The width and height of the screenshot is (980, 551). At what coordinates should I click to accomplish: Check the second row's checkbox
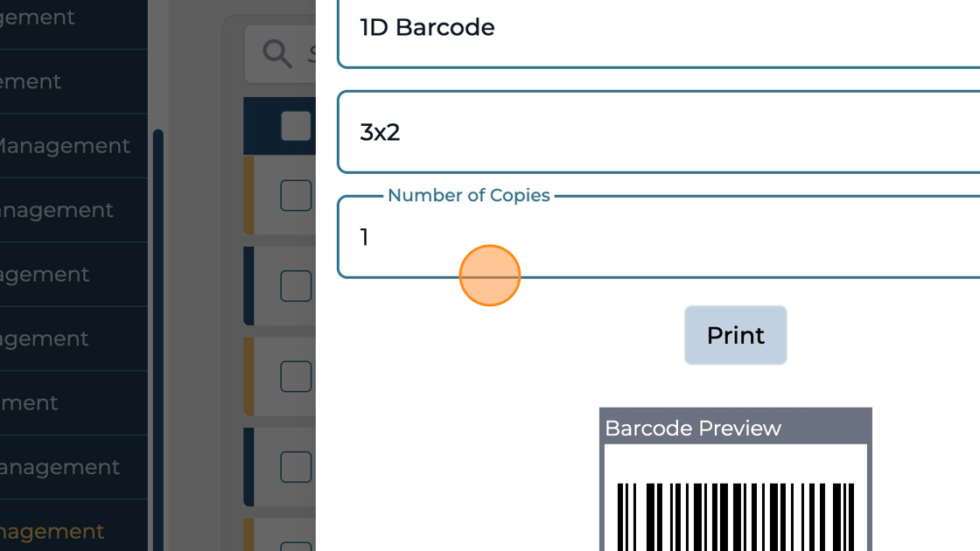[296, 285]
